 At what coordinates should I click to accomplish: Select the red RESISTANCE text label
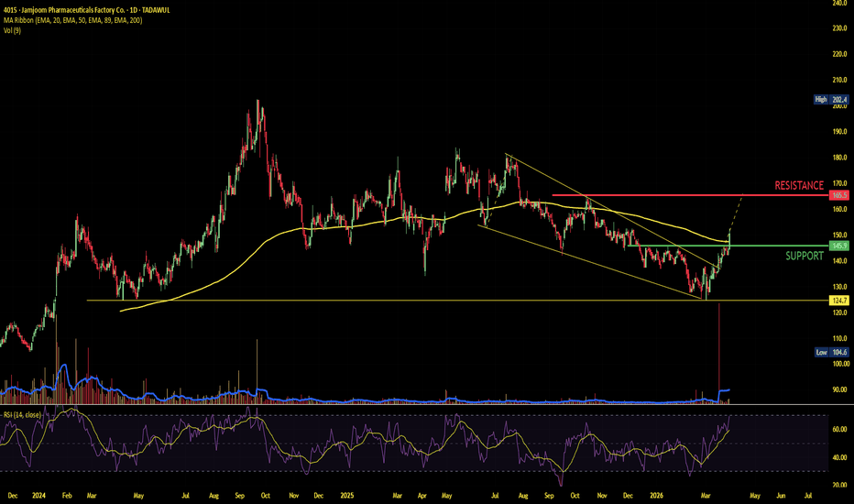799,185
